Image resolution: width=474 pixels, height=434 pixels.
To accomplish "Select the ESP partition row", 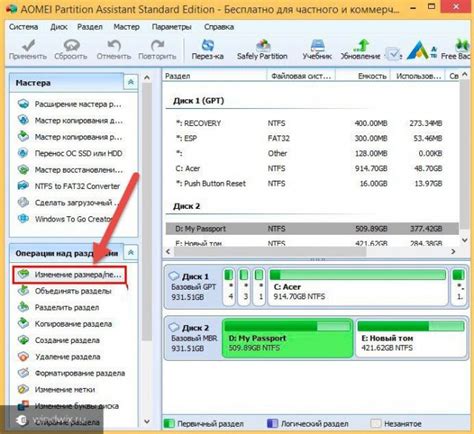I will (312, 138).
